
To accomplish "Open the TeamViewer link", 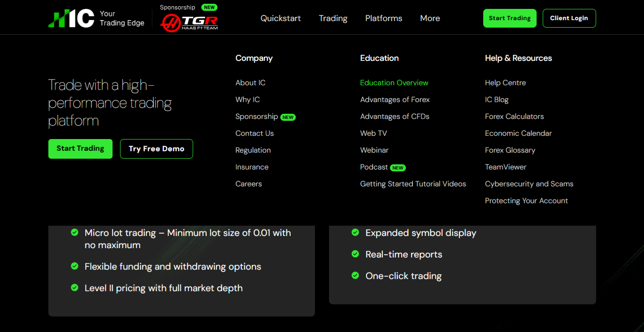I will click(506, 167).
